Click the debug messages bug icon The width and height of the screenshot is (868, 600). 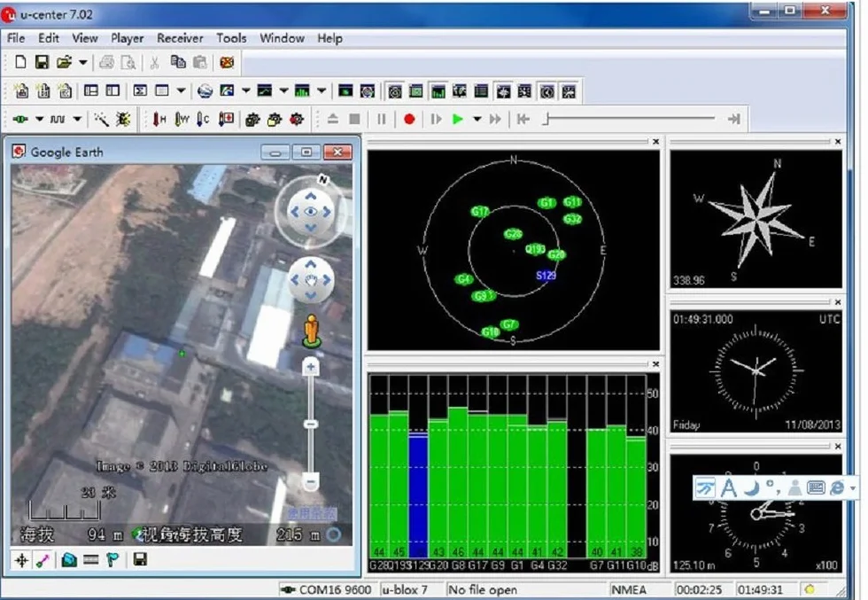[123, 119]
